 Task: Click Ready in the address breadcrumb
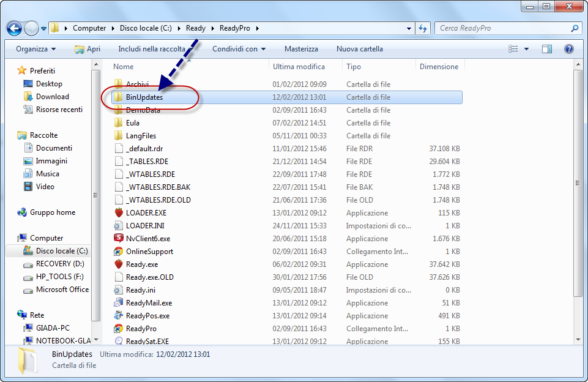tap(196, 28)
